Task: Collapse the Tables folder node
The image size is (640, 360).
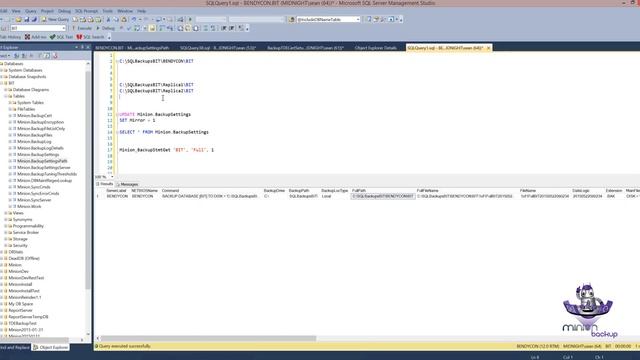Action: tap(6, 96)
